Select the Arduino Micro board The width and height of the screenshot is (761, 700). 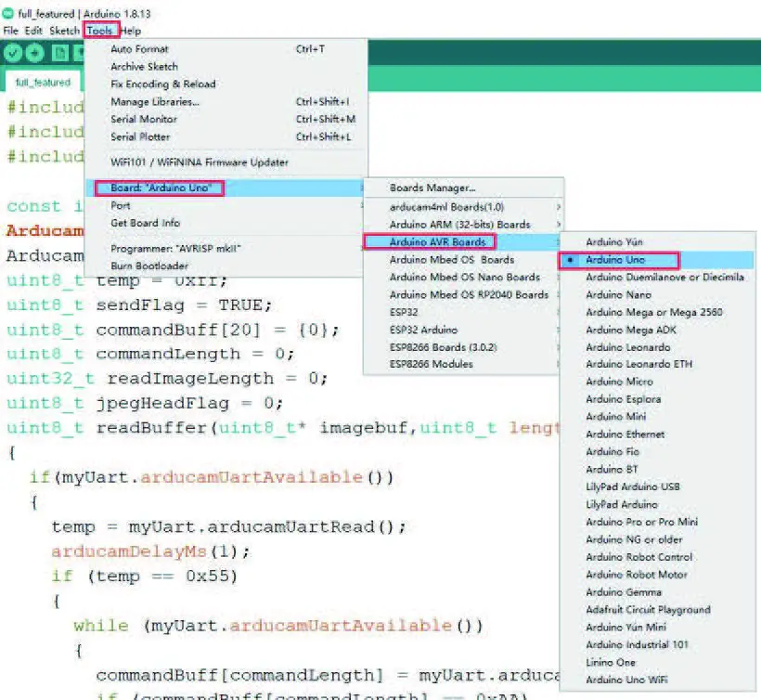pyautogui.click(x=657, y=382)
